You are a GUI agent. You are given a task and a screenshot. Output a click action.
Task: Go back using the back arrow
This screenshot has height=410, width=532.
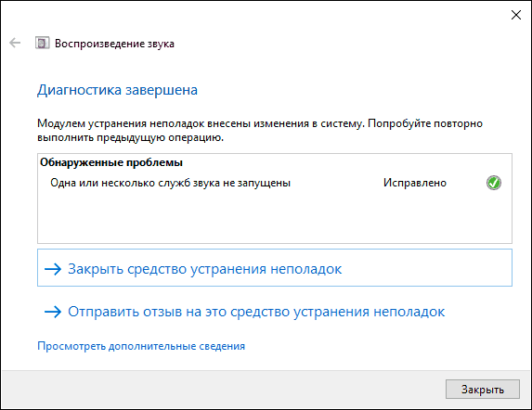[15, 43]
